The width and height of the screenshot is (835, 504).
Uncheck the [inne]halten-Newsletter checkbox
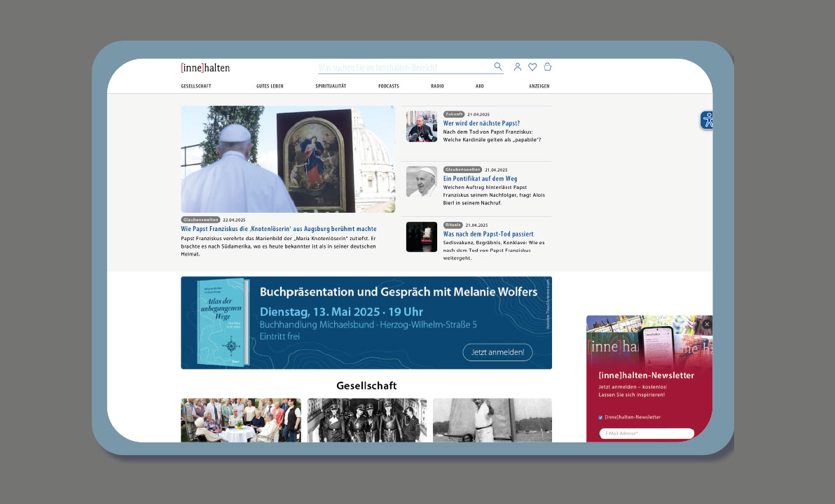point(600,417)
